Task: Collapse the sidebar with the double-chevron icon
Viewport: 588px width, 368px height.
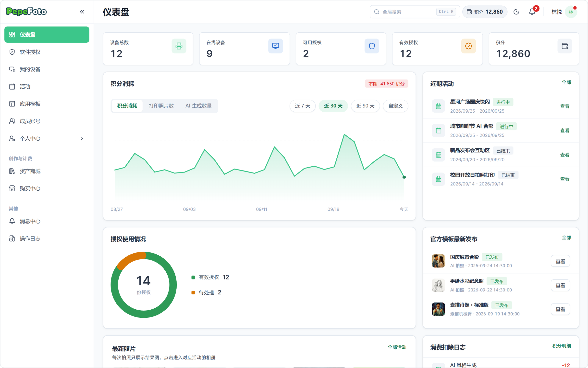Action: tap(82, 12)
